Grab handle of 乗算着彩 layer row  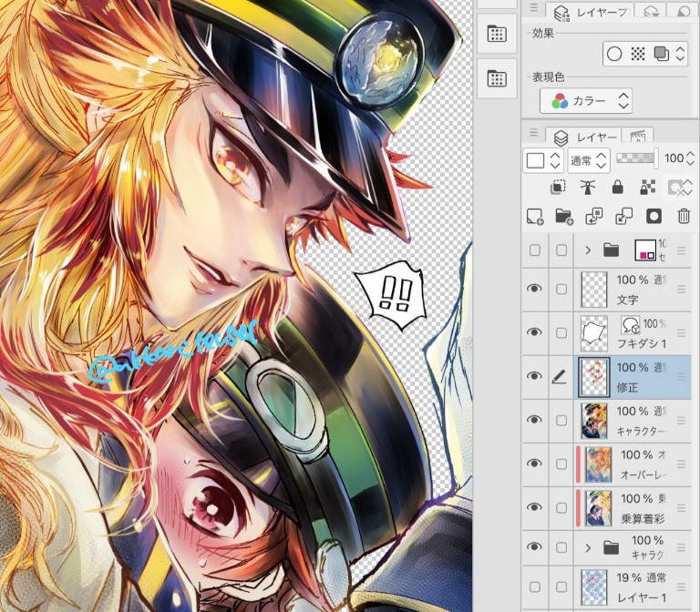point(681,508)
